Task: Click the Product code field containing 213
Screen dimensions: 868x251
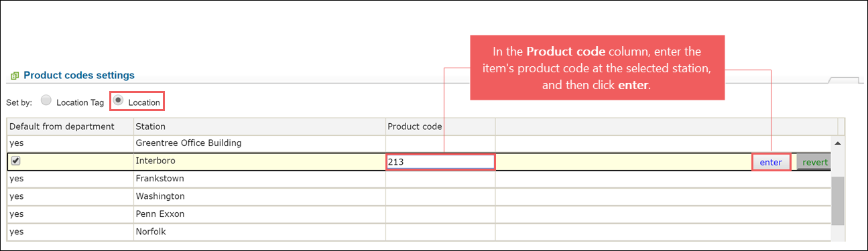Action: coord(440,161)
